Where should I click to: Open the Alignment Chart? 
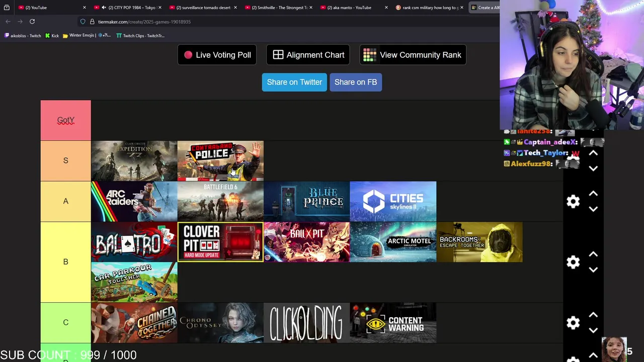click(308, 55)
